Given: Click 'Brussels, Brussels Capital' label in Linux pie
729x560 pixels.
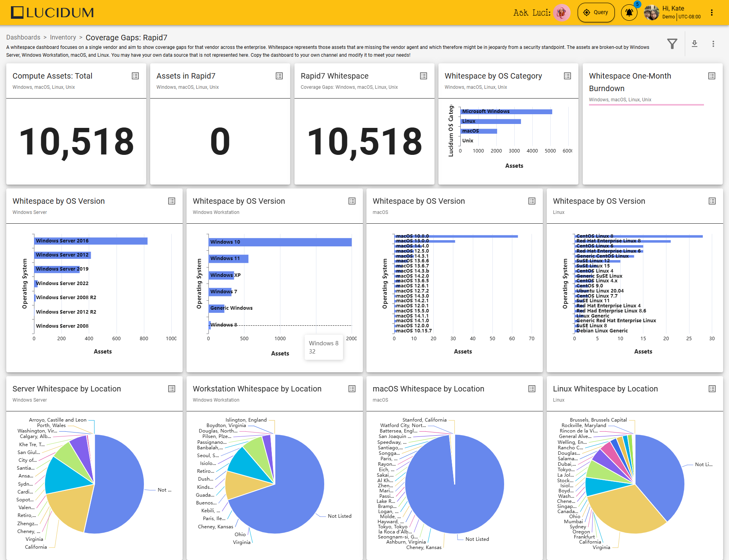Looking at the screenshot, I should [x=598, y=420].
